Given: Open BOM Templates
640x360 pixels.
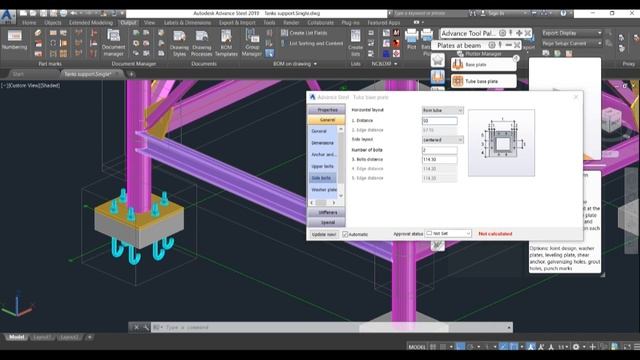Looking at the screenshot, I should 226,43.
